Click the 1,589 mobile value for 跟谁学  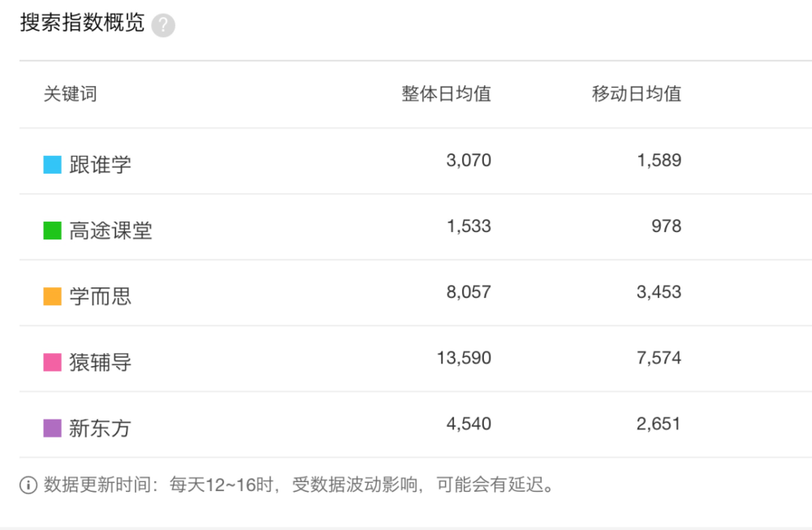(x=659, y=161)
